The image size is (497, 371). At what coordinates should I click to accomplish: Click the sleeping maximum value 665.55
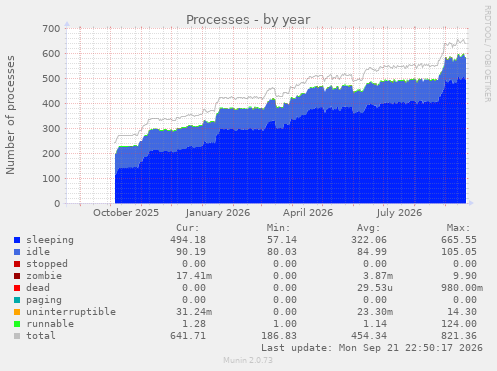(x=459, y=240)
